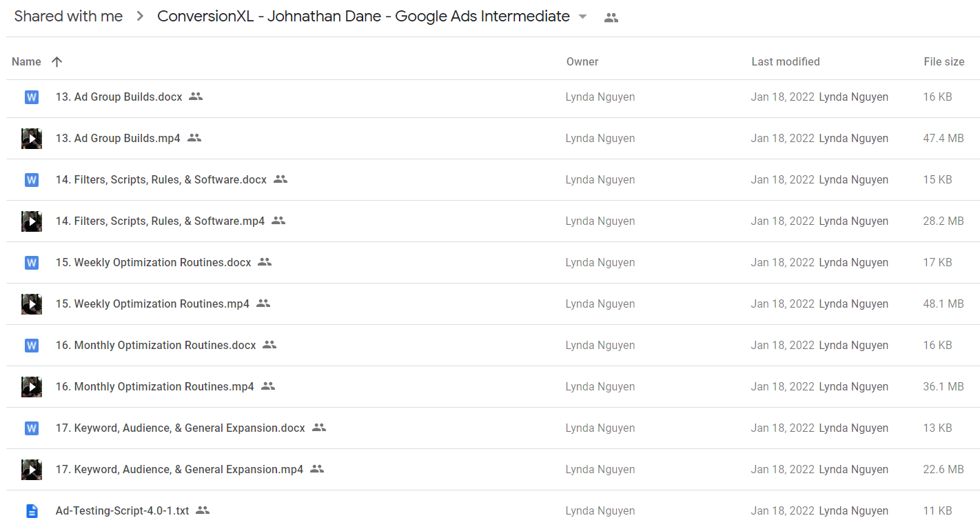Viewport: 980px width, 527px height.
Task: Go to Shared with me breadcrumb
Action: [x=68, y=17]
